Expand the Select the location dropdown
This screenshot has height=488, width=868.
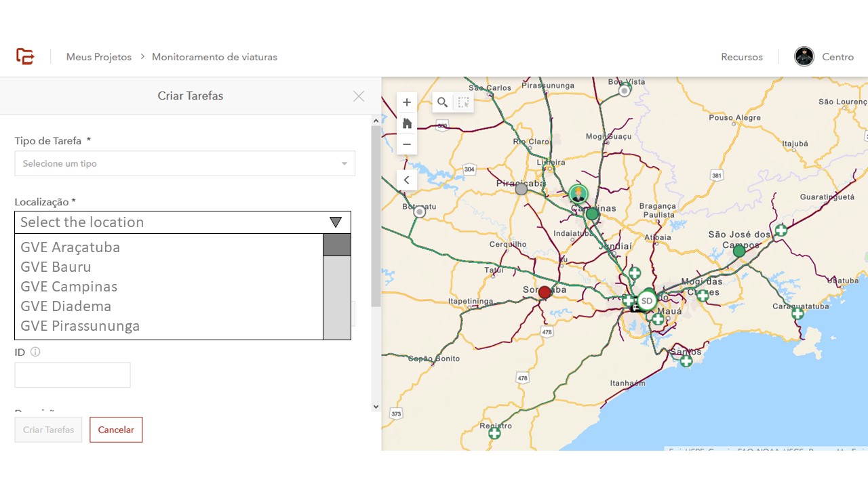(183, 222)
